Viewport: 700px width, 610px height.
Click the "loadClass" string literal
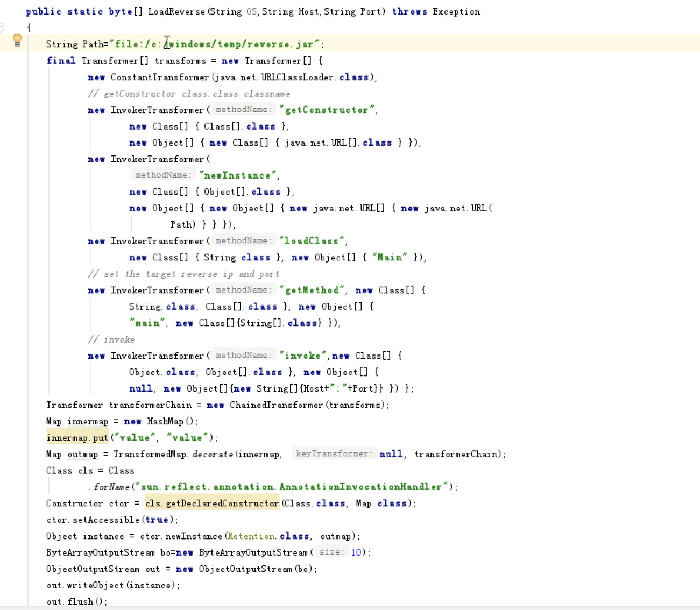(x=312, y=241)
